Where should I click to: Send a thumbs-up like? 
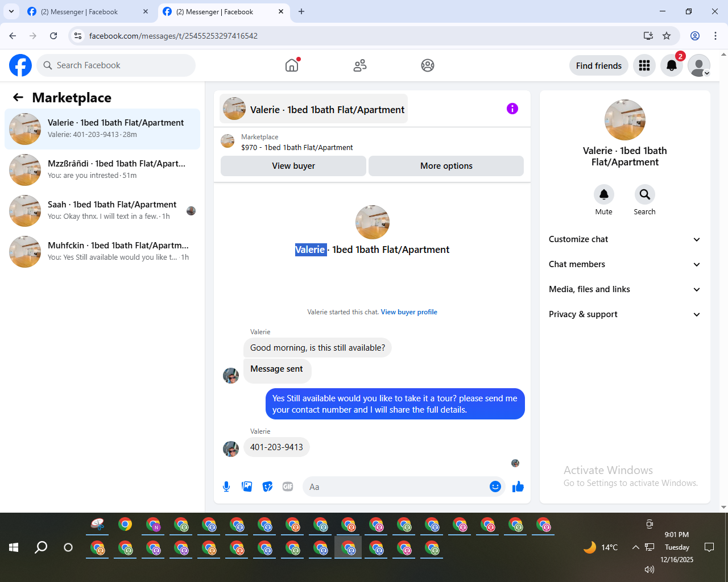coord(518,487)
